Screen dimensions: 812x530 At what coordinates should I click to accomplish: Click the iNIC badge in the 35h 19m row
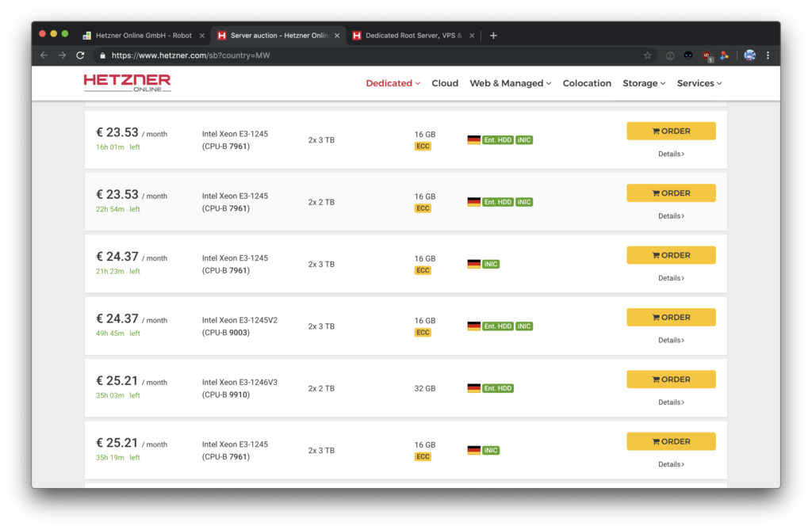(x=490, y=450)
